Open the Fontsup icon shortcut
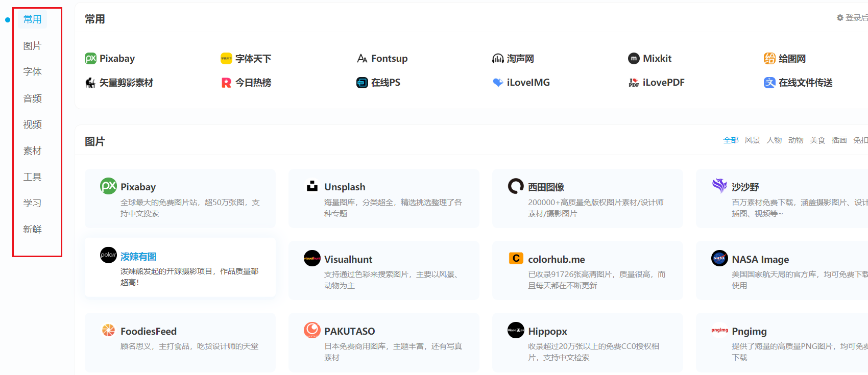Viewport: 868px width, 375px height. [362, 59]
